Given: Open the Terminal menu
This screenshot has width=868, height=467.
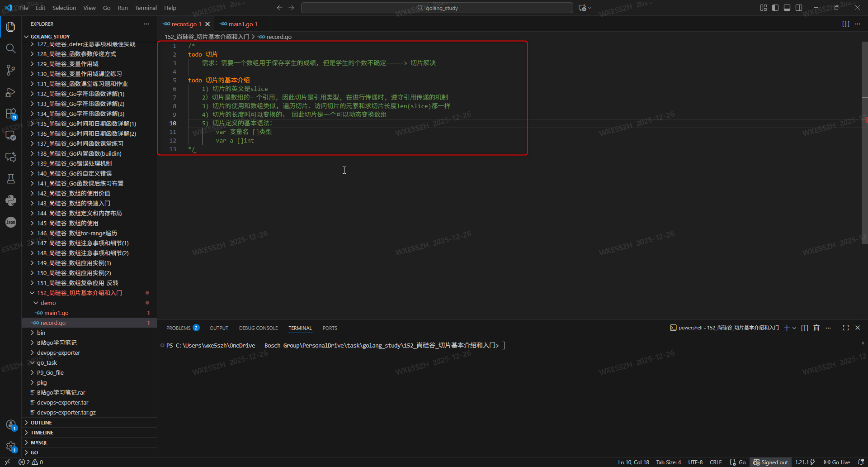Looking at the screenshot, I should point(146,8).
